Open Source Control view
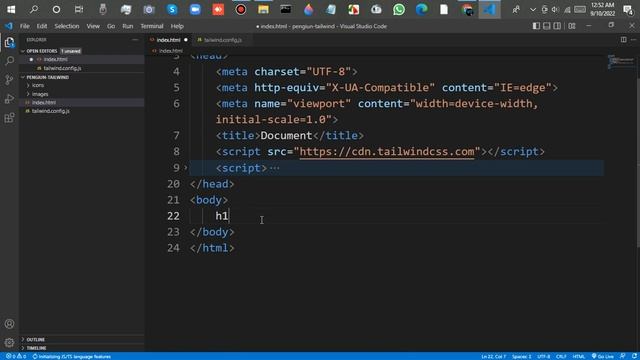The height and width of the screenshot is (360, 640). [9, 80]
